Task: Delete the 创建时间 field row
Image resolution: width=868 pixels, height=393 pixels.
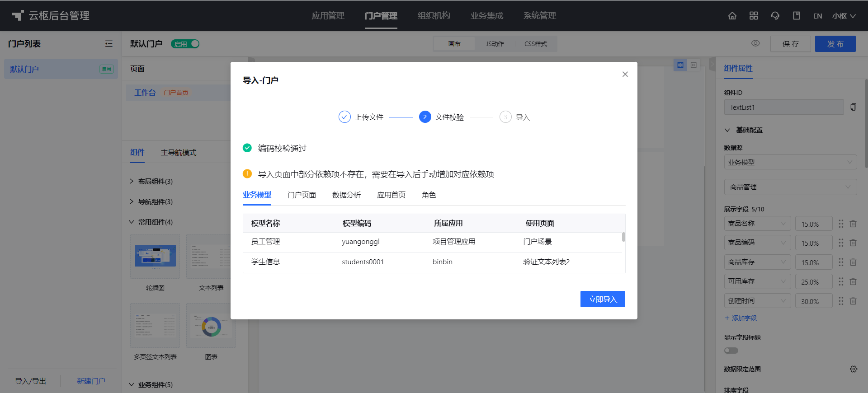Action: [x=853, y=301]
